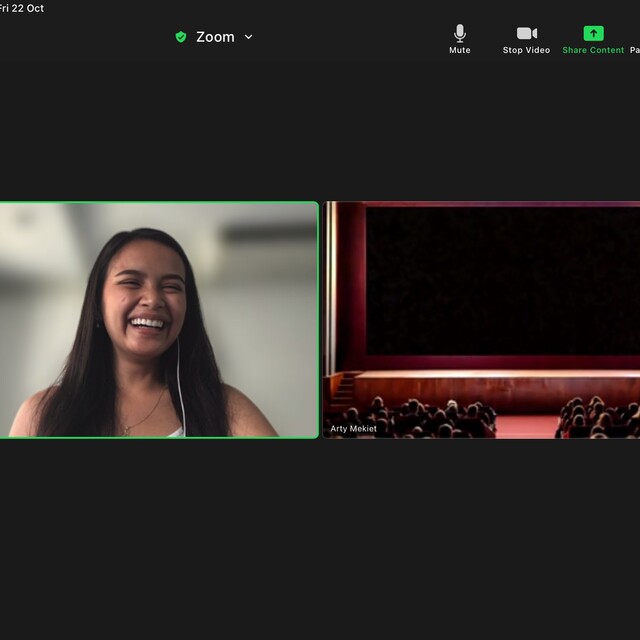The height and width of the screenshot is (640, 640).
Task: Open encryption info via green shield icon
Action: point(181,37)
